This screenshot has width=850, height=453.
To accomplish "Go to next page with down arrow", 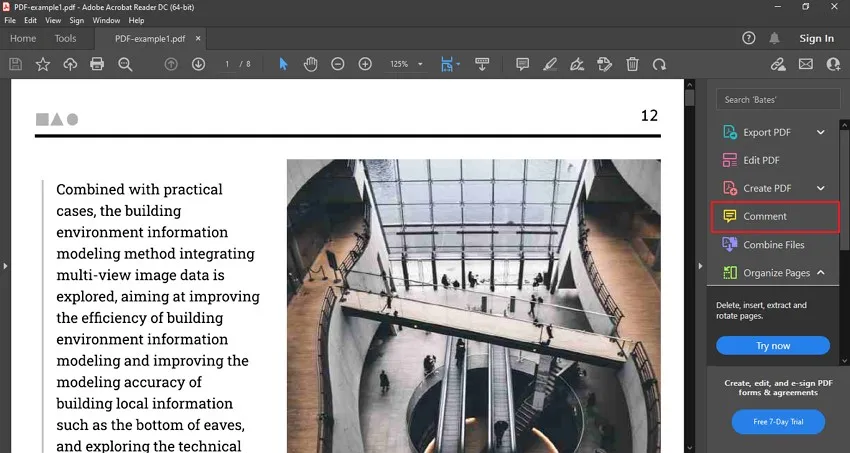I will 198,64.
